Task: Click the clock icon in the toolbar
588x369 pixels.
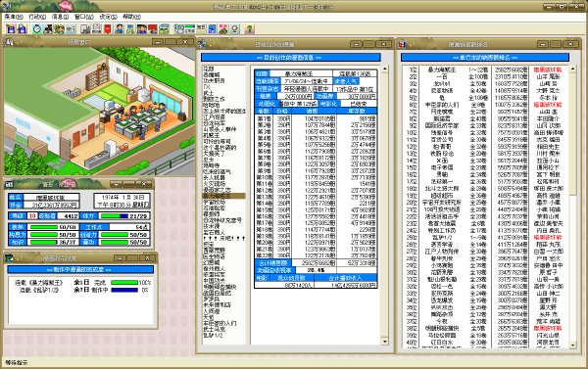Action: pos(37,28)
